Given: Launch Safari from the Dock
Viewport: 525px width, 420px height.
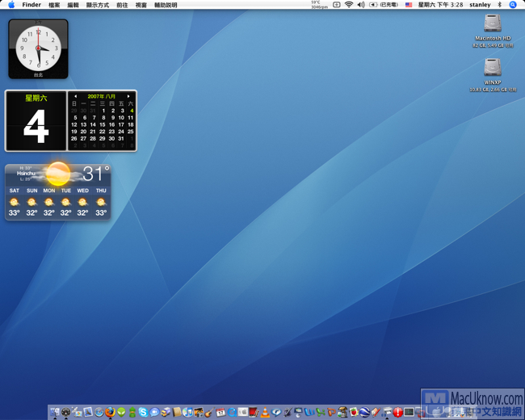Looking at the screenshot, I should tap(99, 412).
